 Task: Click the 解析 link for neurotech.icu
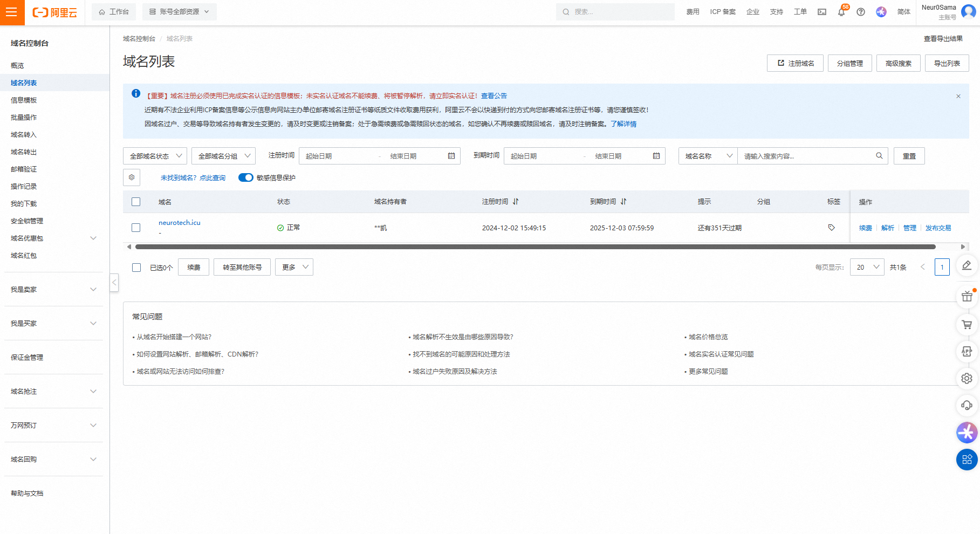(x=887, y=228)
